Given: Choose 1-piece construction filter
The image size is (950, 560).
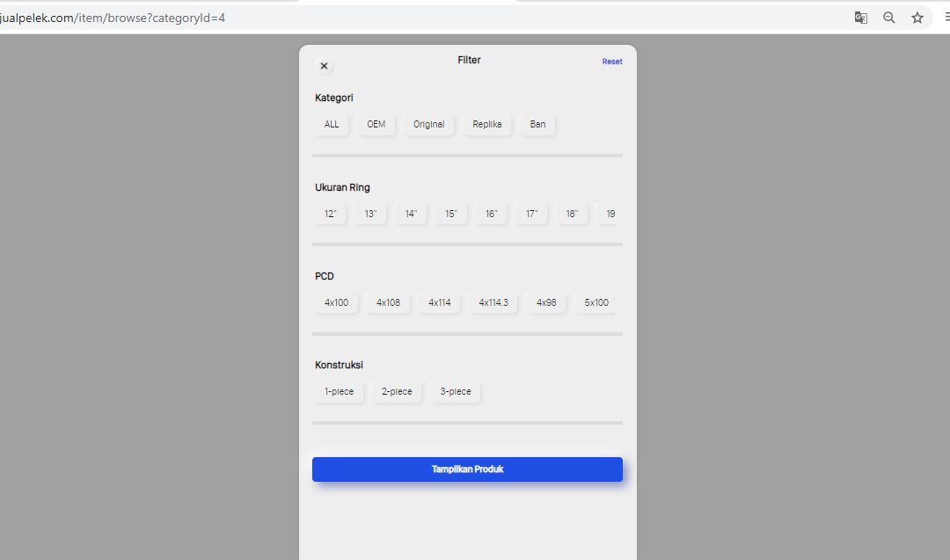Looking at the screenshot, I should click(x=339, y=392).
